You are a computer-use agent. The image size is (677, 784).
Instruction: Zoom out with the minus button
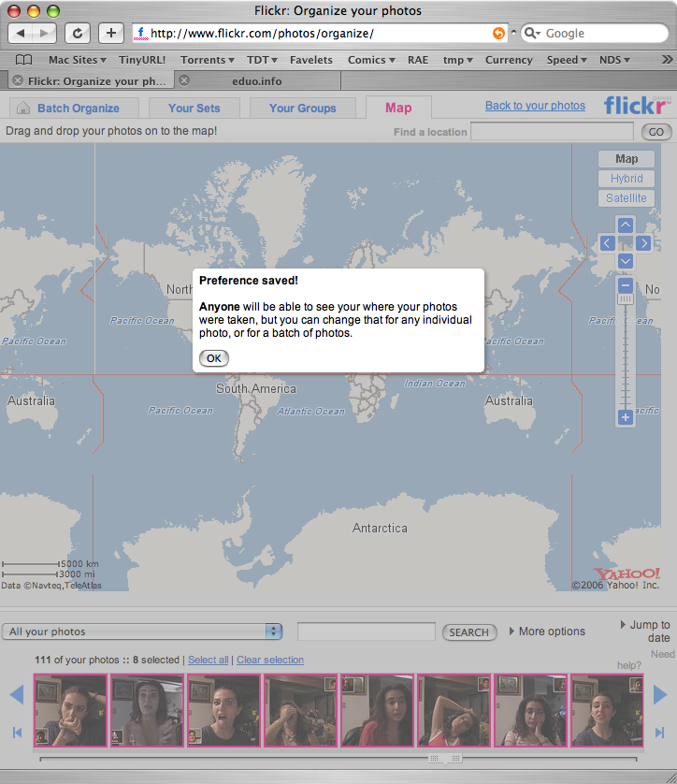click(x=625, y=285)
